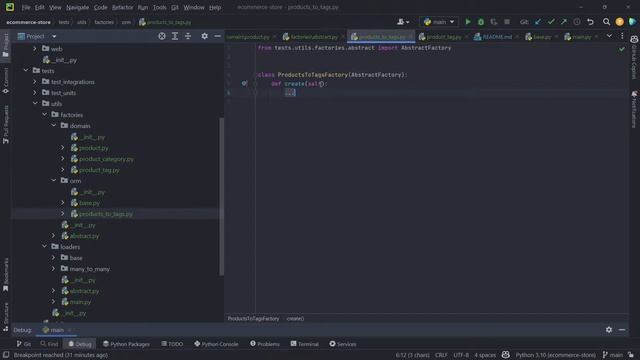Screen dimensions: 640x360
Task: Open the JetBrains Toolbox style icon at far right
Action: click(633, 22)
